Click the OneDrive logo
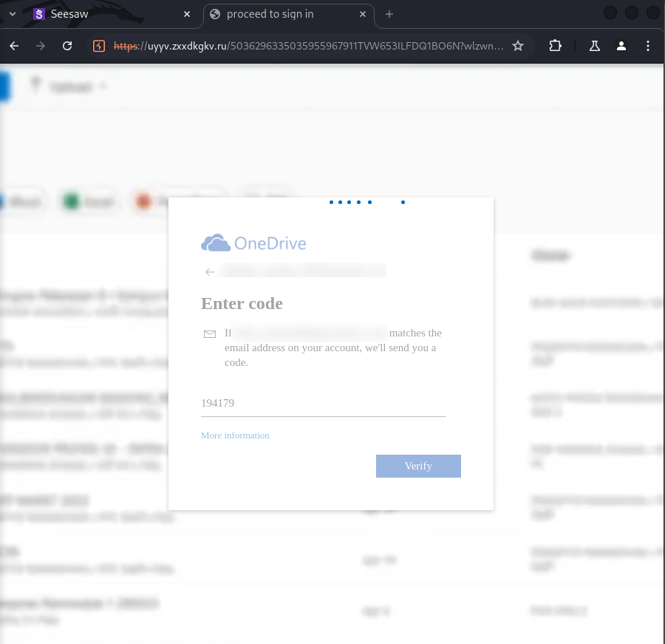 [253, 243]
